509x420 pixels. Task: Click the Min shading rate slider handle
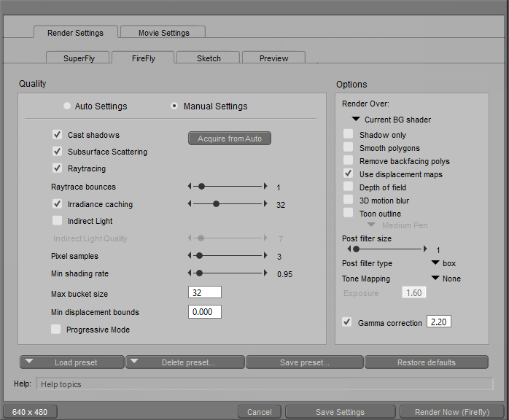tap(200, 273)
